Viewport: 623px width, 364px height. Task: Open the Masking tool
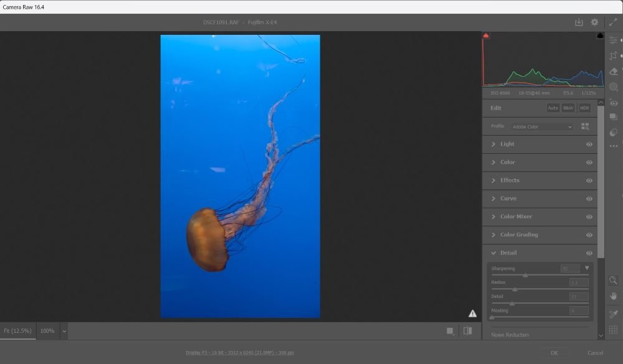coord(614,87)
